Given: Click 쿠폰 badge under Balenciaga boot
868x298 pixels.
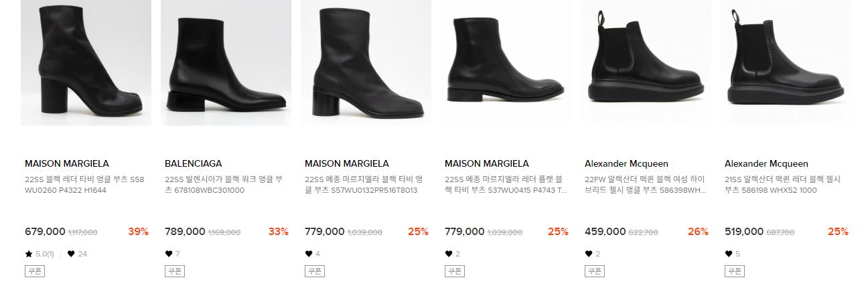Looking at the screenshot, I should pos(175,271).
